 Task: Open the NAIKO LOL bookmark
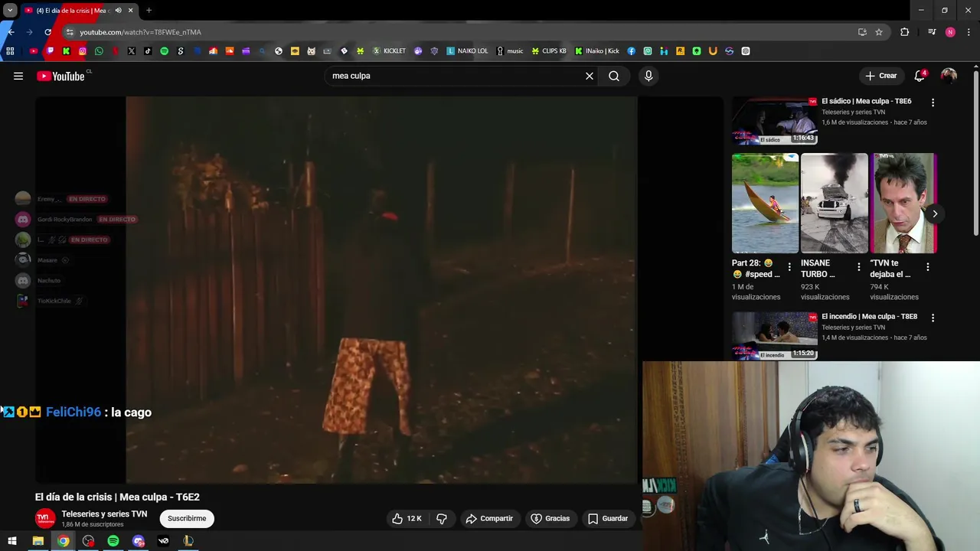(x=467, y=51)
